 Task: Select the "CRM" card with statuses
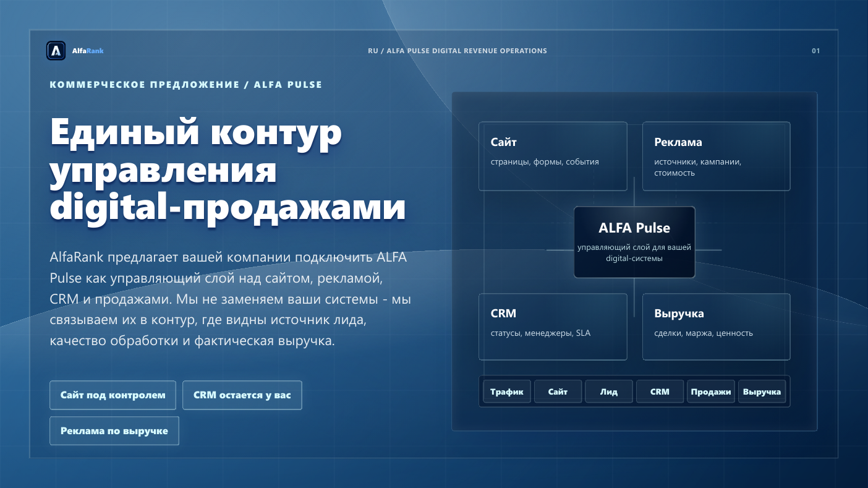coord(553,327)
